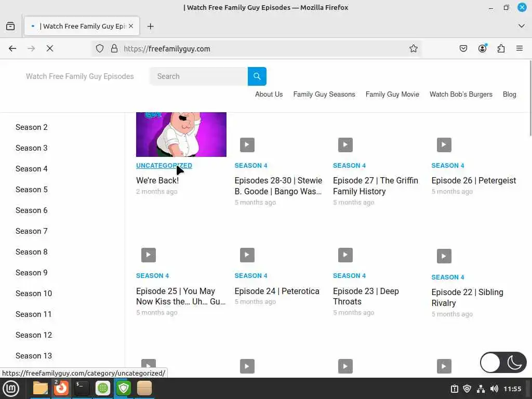Viewport: 532px width, 399px height.
Task: Go to Season 10 in sidebar
Action: pos(34,294)
